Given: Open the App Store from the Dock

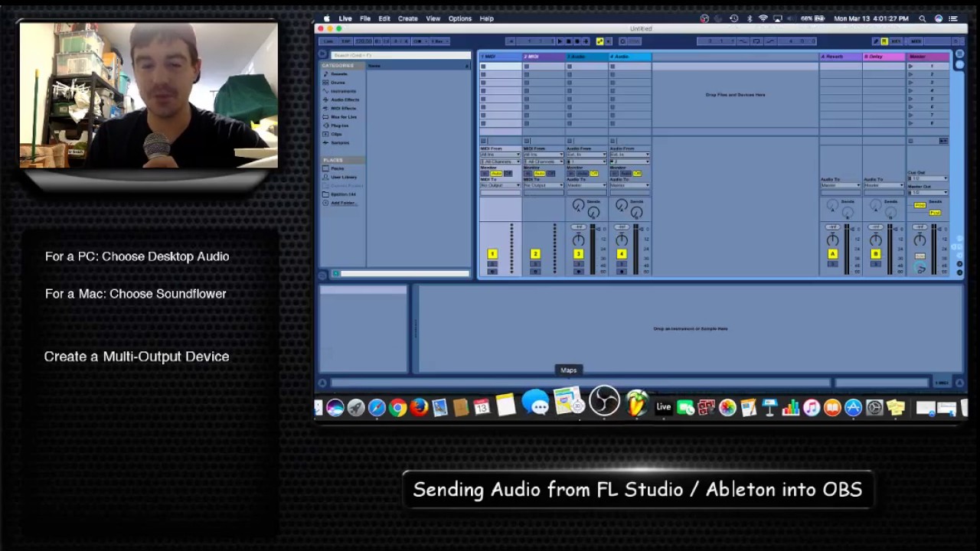Looking at the screenshot, I should tap(853, 408).
